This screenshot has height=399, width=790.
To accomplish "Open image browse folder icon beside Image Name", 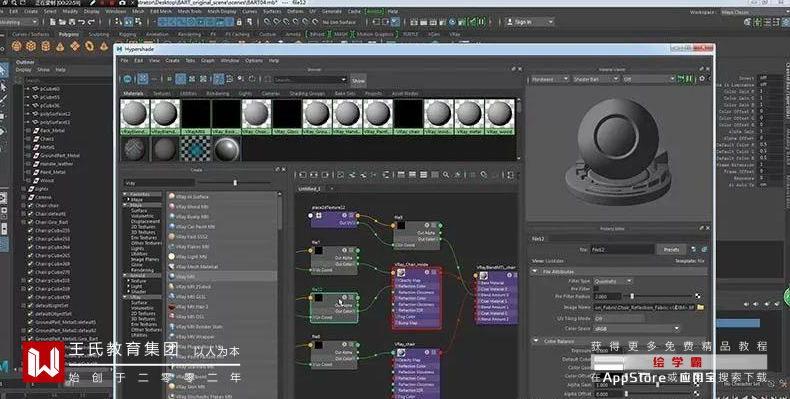I will click(700, 307).
